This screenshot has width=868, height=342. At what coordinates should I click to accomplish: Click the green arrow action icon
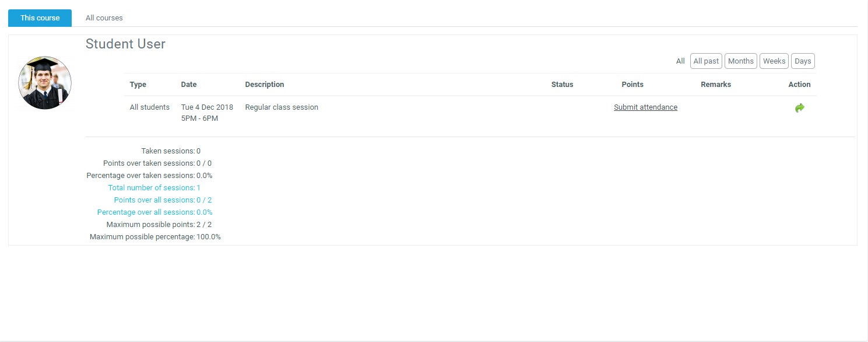[799, 108]
